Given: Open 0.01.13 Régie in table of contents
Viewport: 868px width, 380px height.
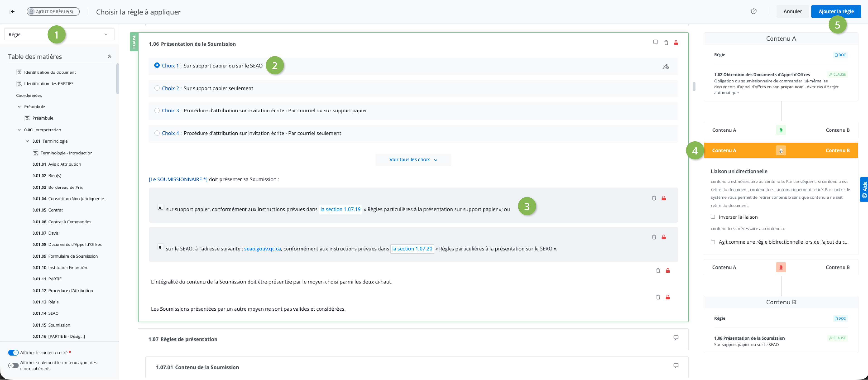Looking at the screenshot, I should click(x=46, y=302).
